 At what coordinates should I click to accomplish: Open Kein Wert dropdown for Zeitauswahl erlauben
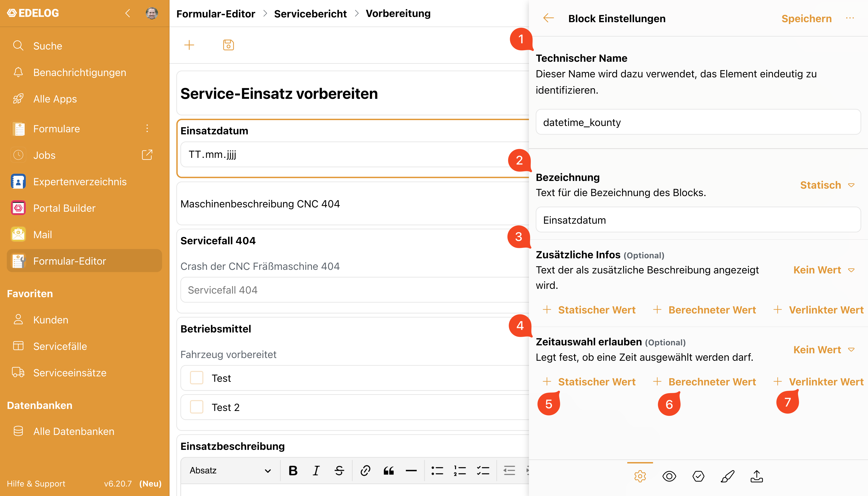[x=824, y=349]
